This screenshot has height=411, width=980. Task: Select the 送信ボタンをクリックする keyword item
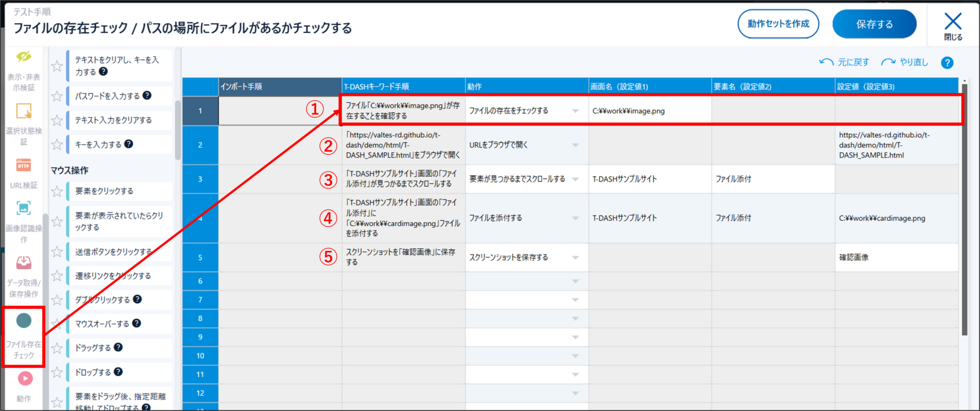(113, 252)
